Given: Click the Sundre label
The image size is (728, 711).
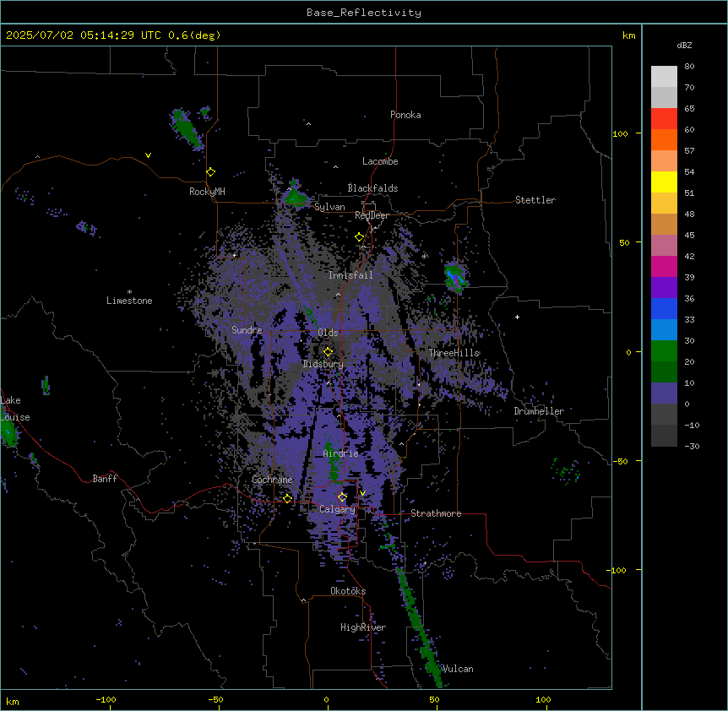Looking at the screenshot, I should click(247, 330).
